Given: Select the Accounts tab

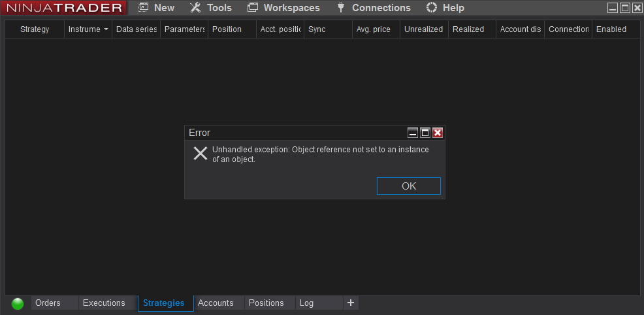Looking at the screenshot, I should point(216,303).
